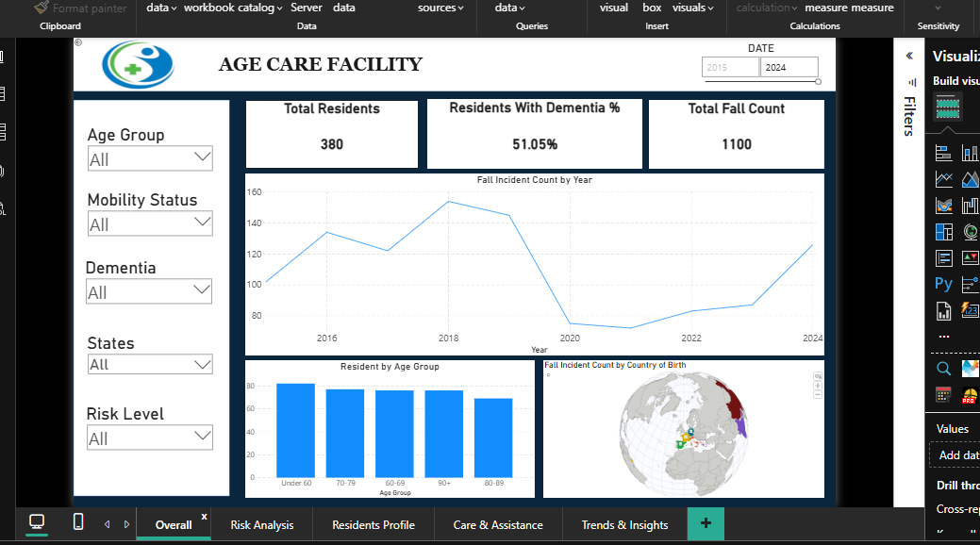Select the Area chart visual icon
980x545 pixels.
point(972,178)
